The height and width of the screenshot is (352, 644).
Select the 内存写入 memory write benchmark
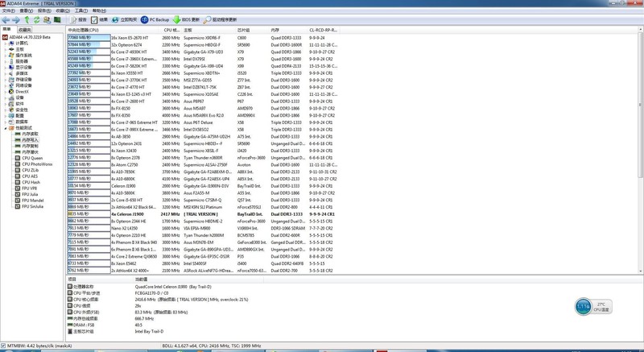pyautogui.click(x=27, y=140)
